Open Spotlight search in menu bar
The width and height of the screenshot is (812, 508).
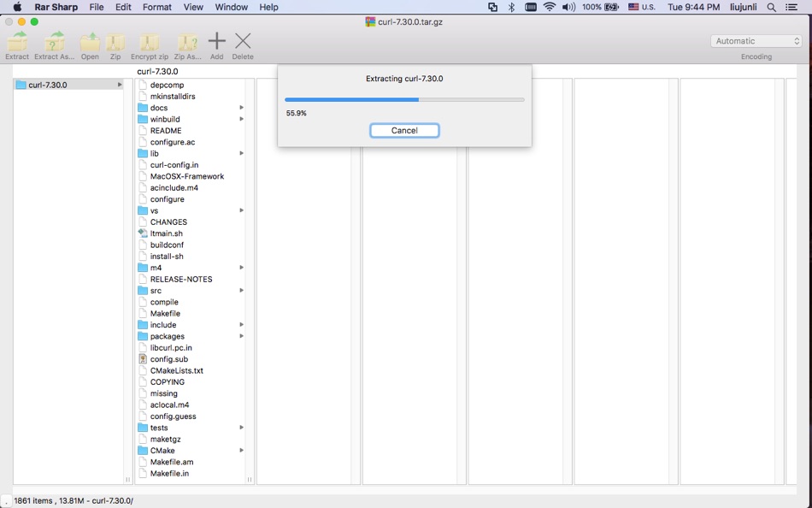point(772,7)
